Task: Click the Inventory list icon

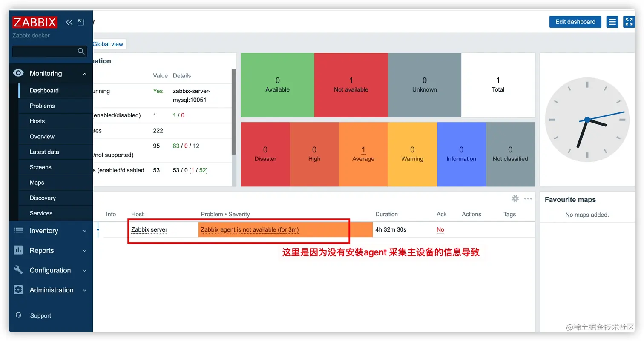Action: pos(18,230)
